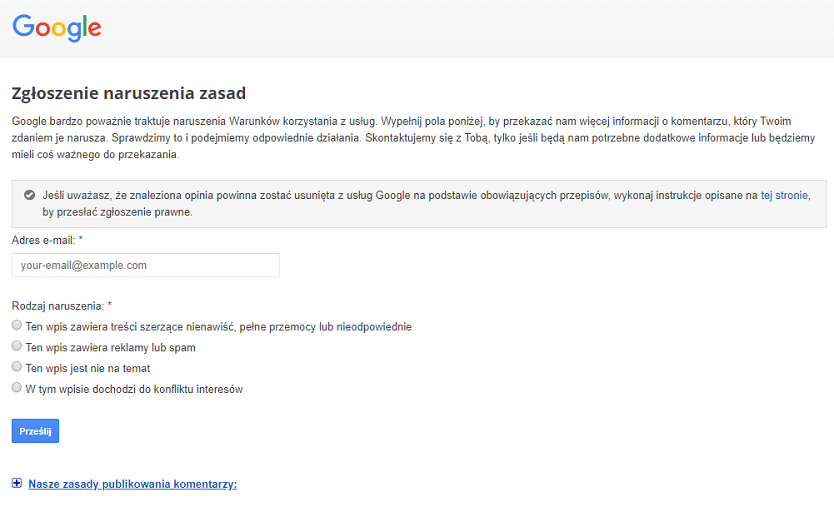Click the 'Rodzaj naruszenia:' label
This screenshot has width=834, height=507.
click(58, 306)
